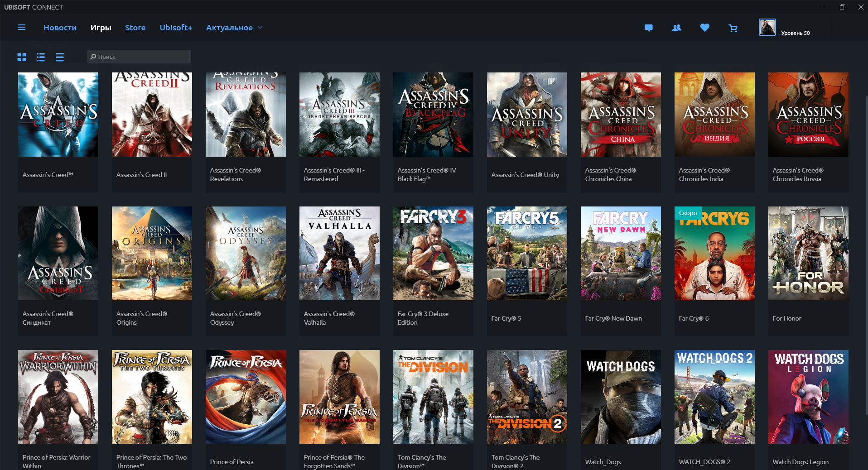
Task: Switch to detailed list view
Action: pyautogui.click(x=41, y=57)
